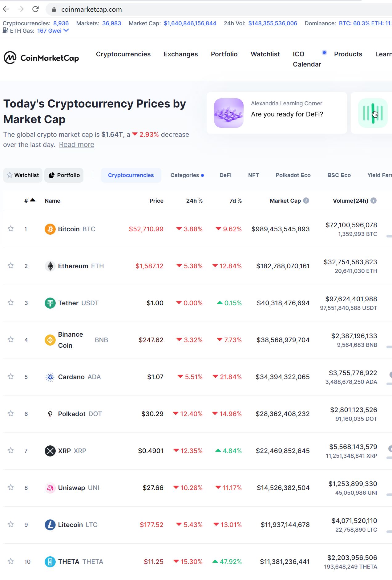Click the Read more link
This screenshot has height=580, width=392.
[x=77, y=145]
